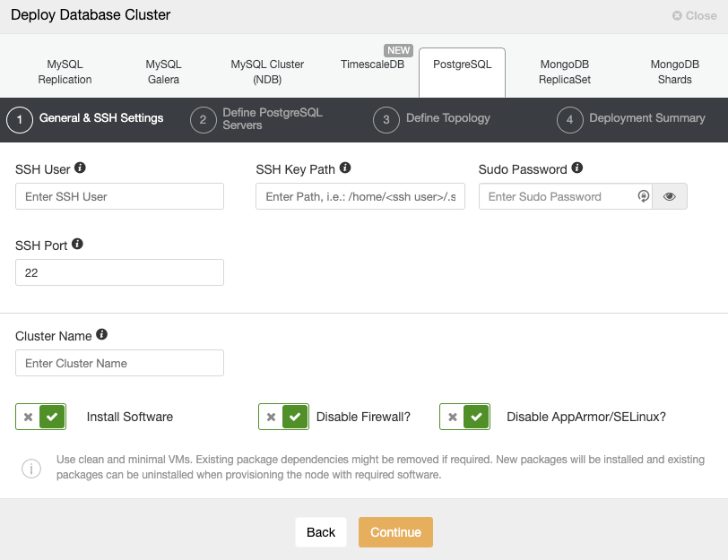Screen dimensions: 728x560
Task: Click the Disable AppArmor/SELinux? label
Action: [x=586, y=417]
